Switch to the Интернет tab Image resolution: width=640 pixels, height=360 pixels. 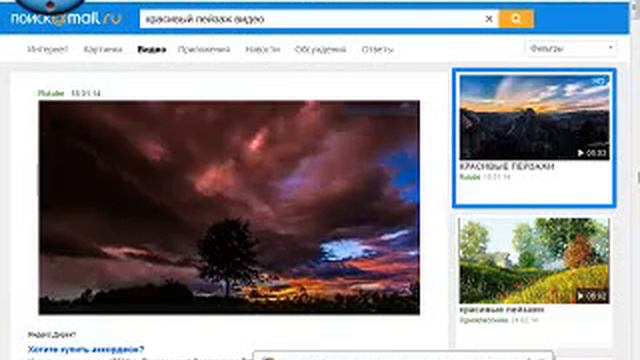(48, 49)
